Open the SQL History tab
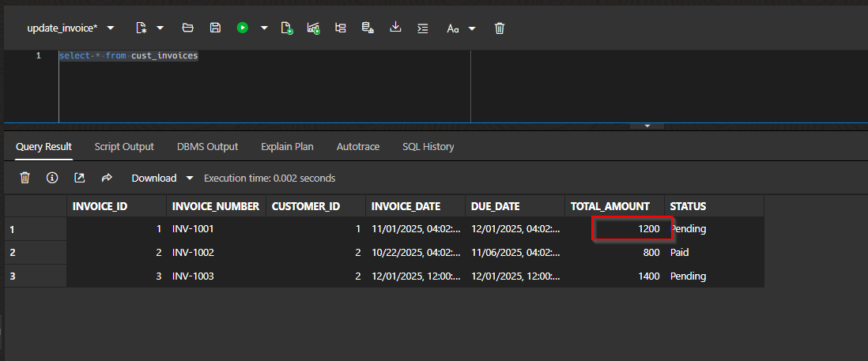 click(428, 146)
